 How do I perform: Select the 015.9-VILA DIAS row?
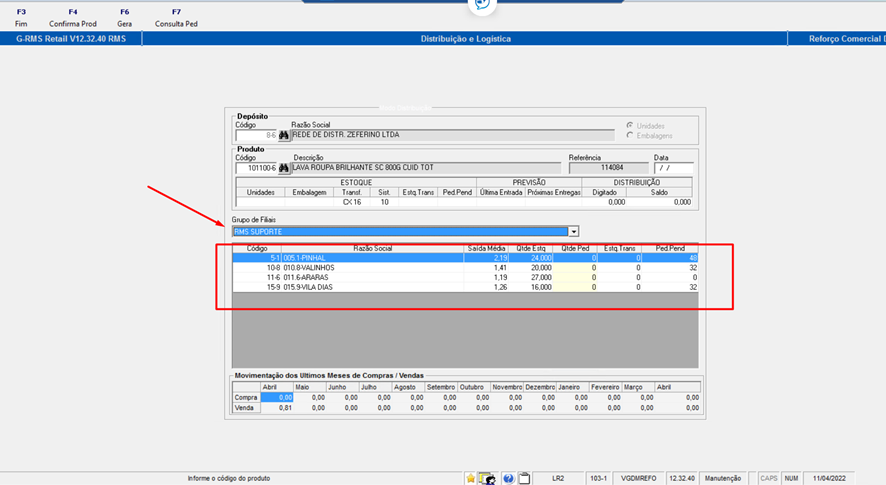point(465,287)
